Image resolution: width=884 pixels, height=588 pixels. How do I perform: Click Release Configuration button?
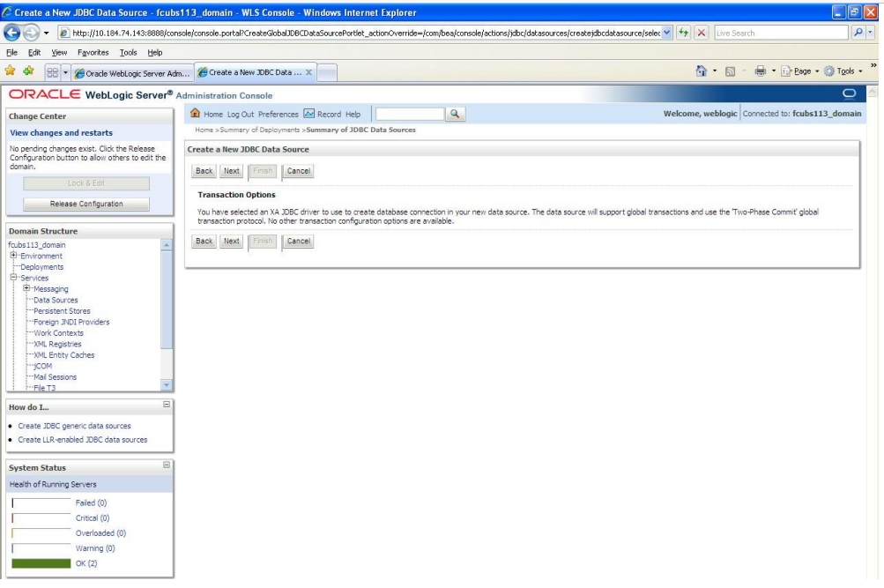(x=86, y=204)
